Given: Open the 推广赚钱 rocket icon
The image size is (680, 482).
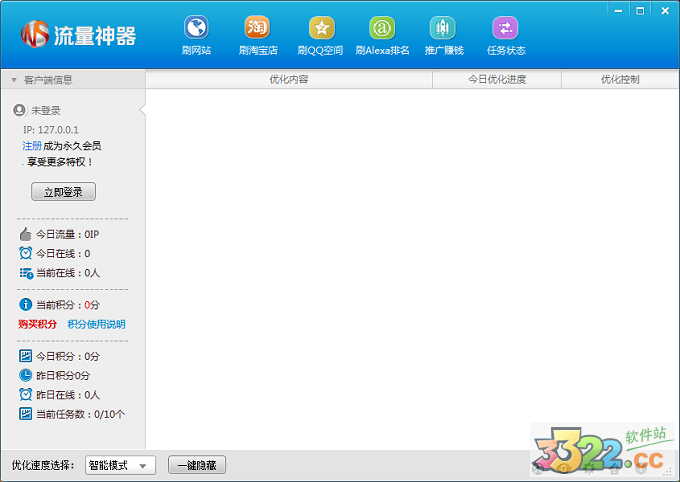Looking at the screenshot, I should click(x=442, y=28).
